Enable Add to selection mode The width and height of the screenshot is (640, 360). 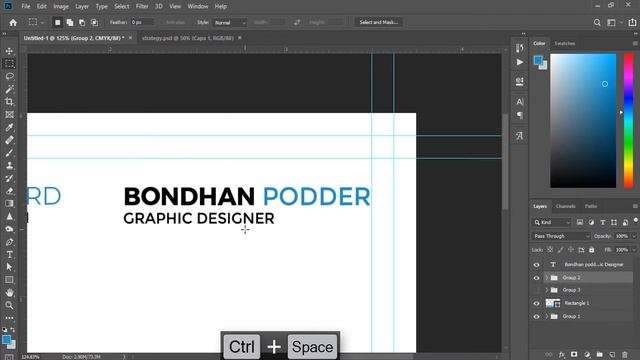click(x=70, y=22)
